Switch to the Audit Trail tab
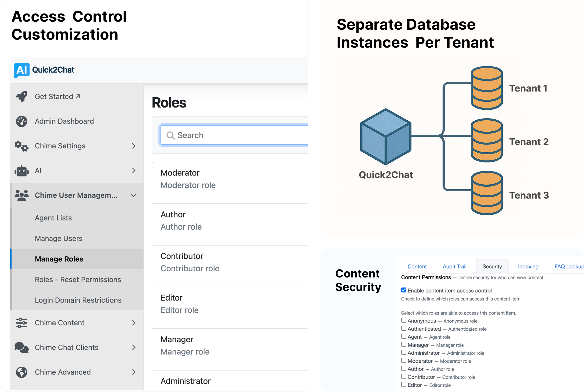The width and height of the screenshot is (584, 392). [x=454, y=266]
